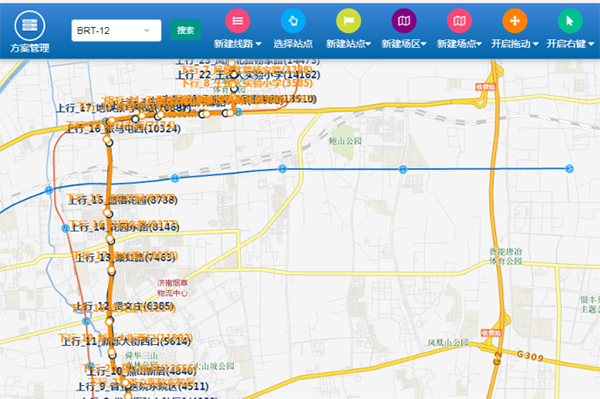600x399 pixels.
Task: Click the purple 新建场区 map icon
Action: coord(404,21)
